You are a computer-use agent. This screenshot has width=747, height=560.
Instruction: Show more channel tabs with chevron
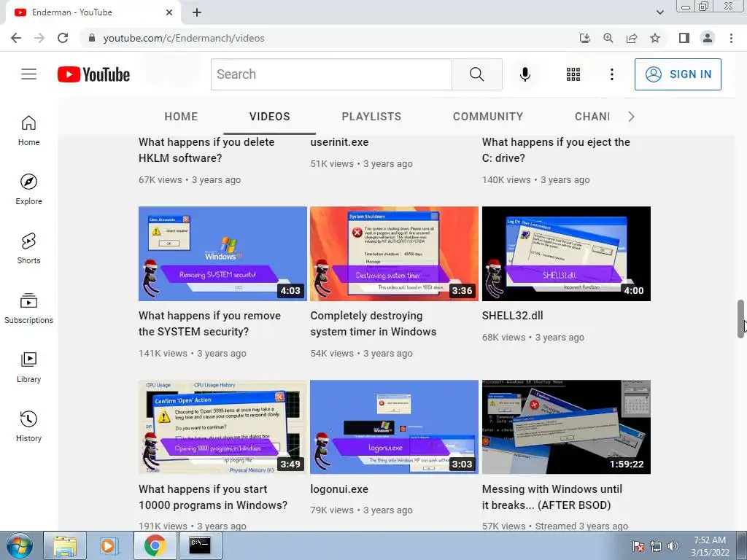(x=631, y=117)
